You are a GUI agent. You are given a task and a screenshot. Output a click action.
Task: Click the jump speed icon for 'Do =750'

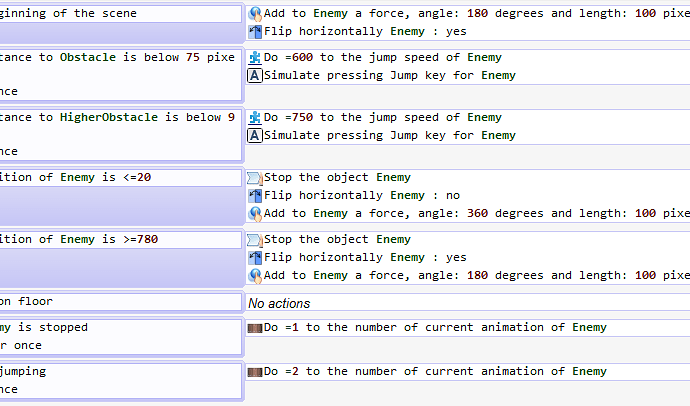click(x=255, y=118)
